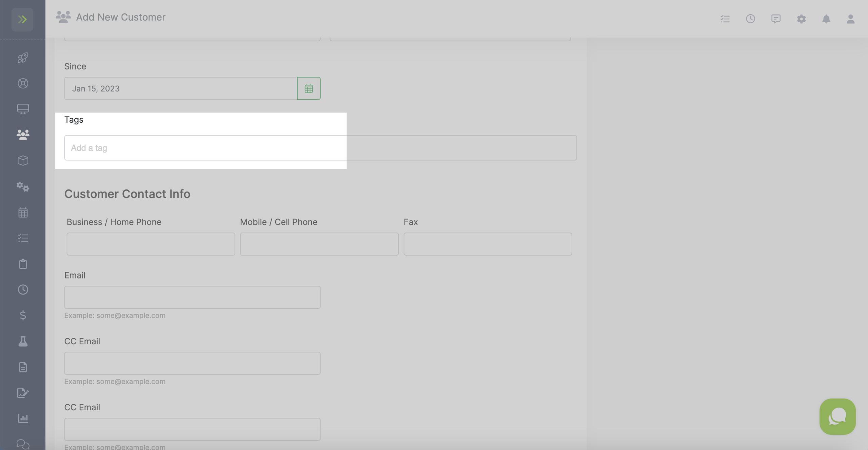The height and width of the screenshot is (450, 868).
Task: Open the clipboard icon in sidebar
Action: point(23,264)
